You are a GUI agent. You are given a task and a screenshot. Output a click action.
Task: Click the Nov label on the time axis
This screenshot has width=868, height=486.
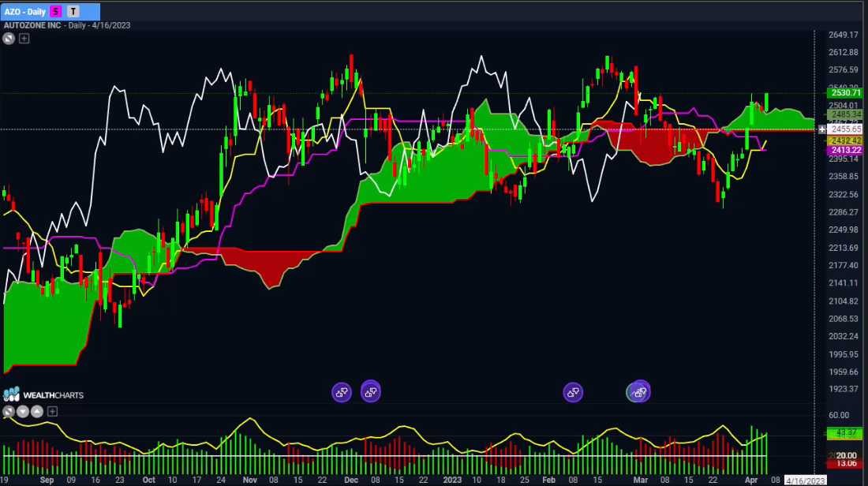[x=250, y=480]
